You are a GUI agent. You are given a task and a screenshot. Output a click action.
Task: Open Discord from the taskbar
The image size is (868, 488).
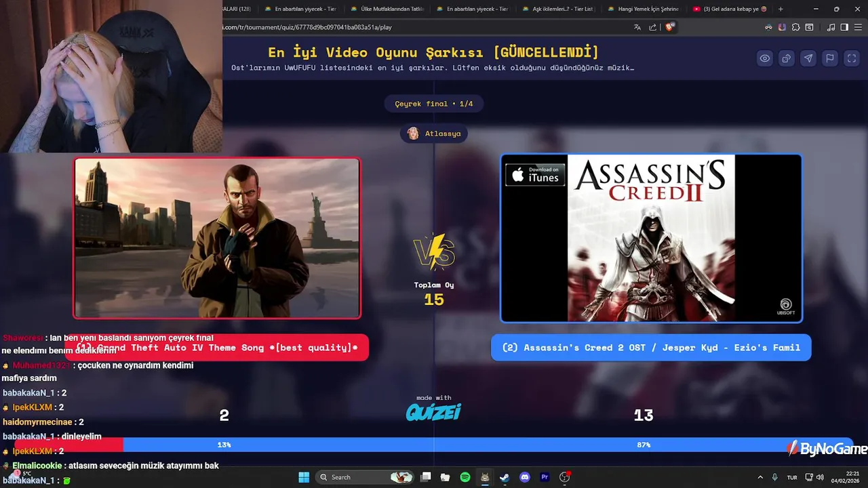coord(524,477)
